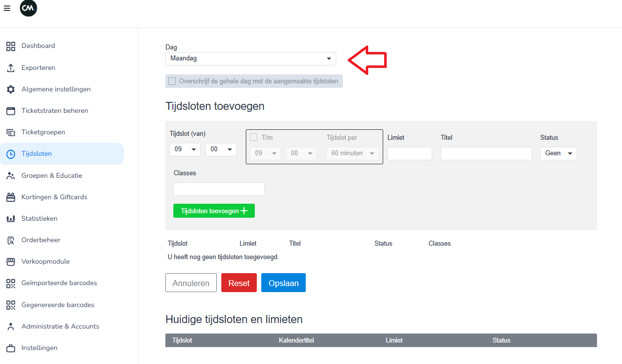Click the Statistieken bar chart icon
The image size is (622, 364).
click(x=10, y=219)
